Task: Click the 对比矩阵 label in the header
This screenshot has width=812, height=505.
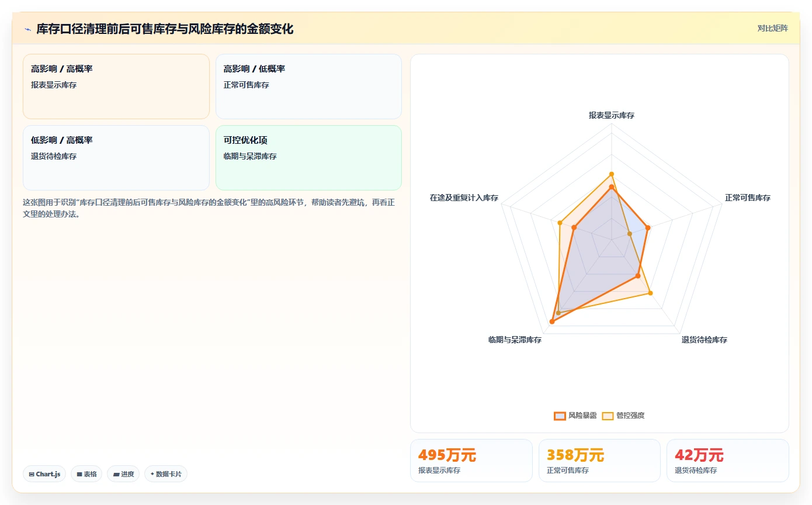Action: click(772, 28)
